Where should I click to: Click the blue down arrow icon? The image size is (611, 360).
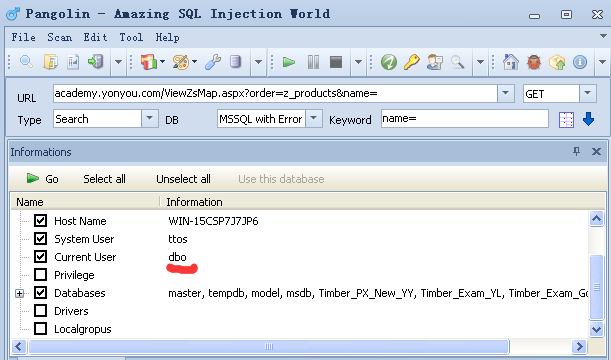(588, 119)
